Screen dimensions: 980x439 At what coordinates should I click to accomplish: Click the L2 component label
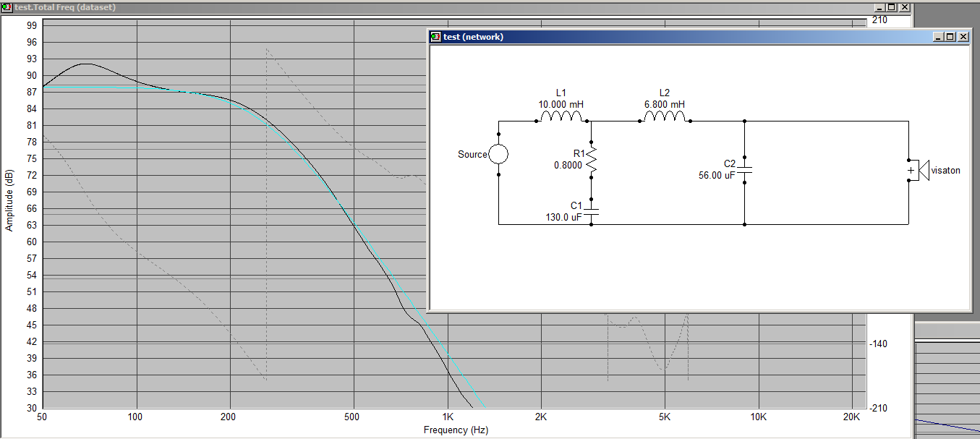[665, 93]
